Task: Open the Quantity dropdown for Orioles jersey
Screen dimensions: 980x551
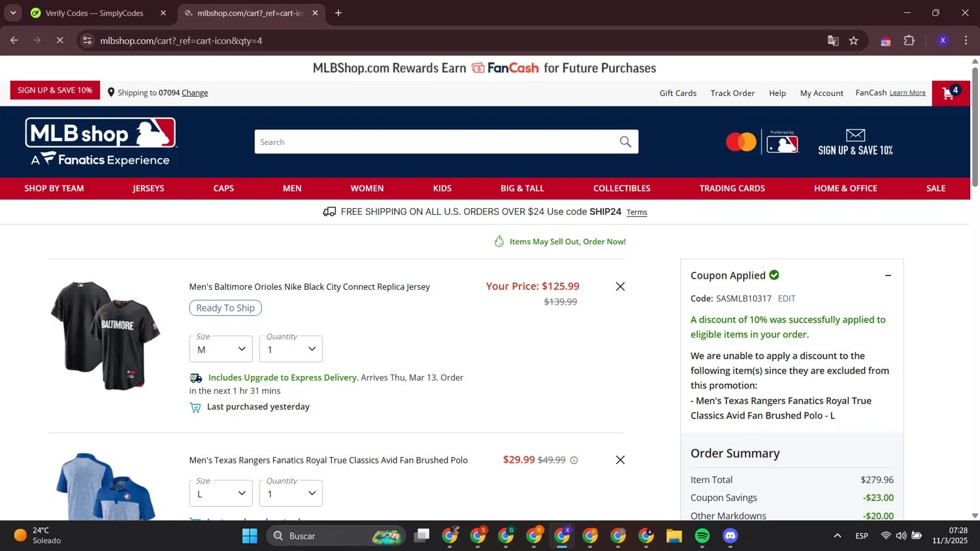Action: (x=291, y=349)
